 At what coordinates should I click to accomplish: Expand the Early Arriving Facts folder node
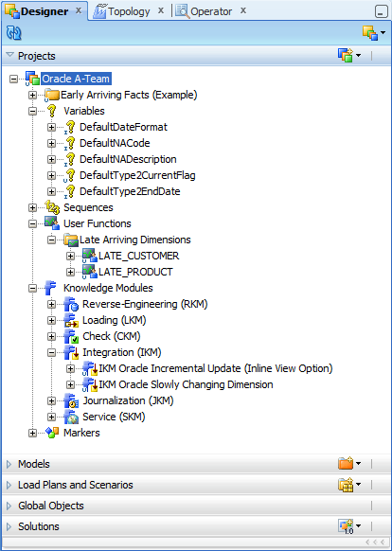tap(32, 95)
